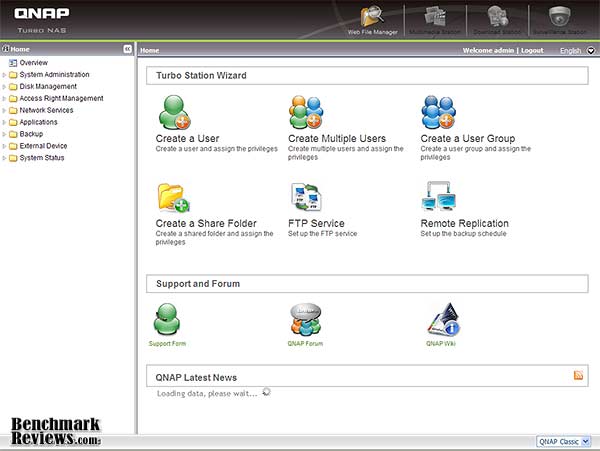Select Access Right Management in sidebar

[x=61, y=98]
